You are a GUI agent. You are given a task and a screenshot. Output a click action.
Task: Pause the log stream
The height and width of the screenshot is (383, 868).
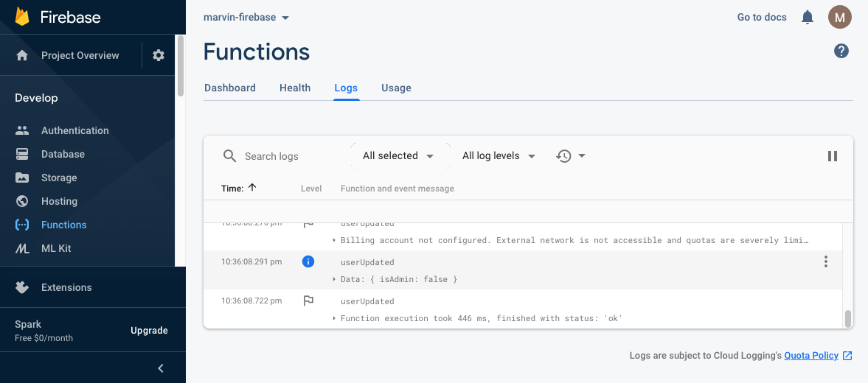click(832, 156)
